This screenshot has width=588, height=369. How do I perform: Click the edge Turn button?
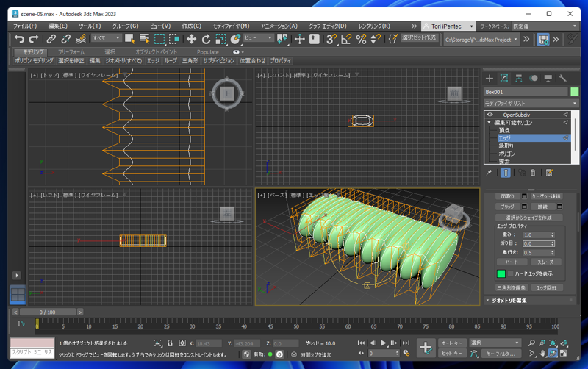pyautogui.click(x=546, y=287)
